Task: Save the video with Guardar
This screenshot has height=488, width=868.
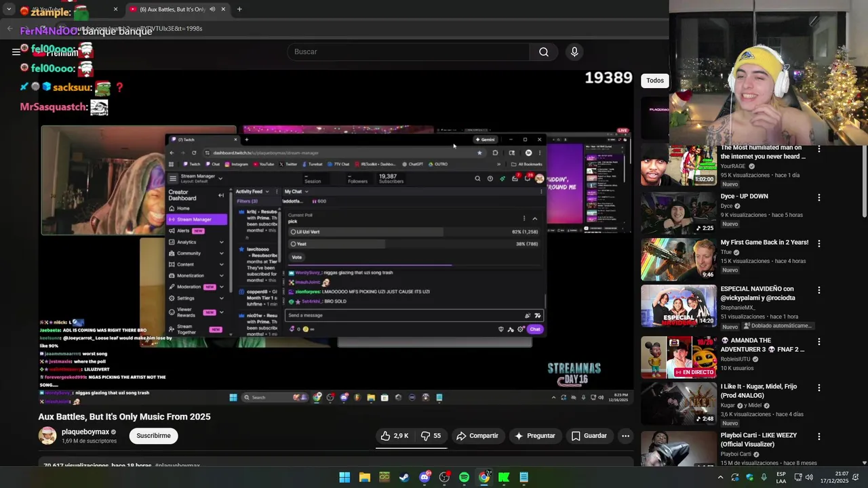Action: click(x=589, y=436)
